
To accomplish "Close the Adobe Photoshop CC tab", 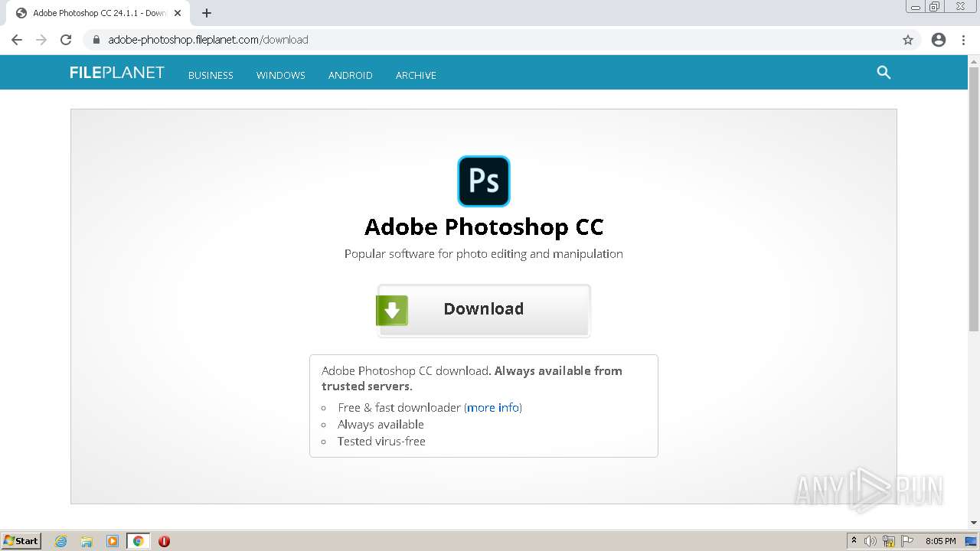I will tap(178, 13).
